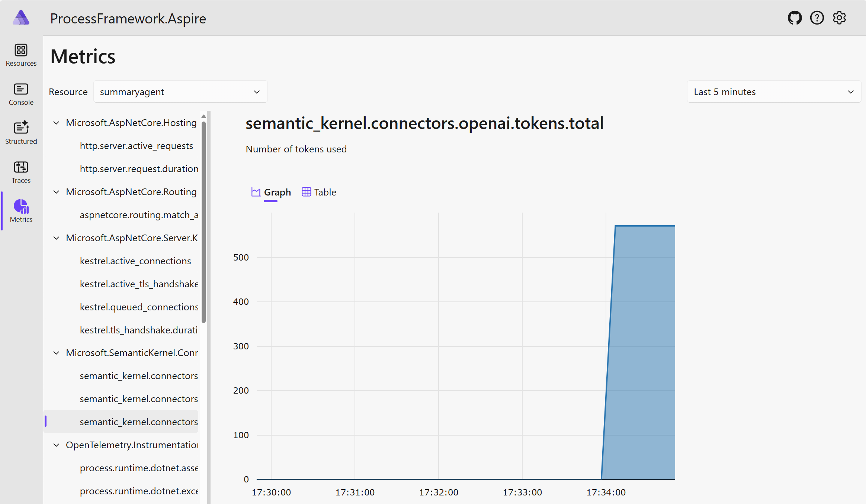Select http.server.active_requests metric

[x=137, y=146]
